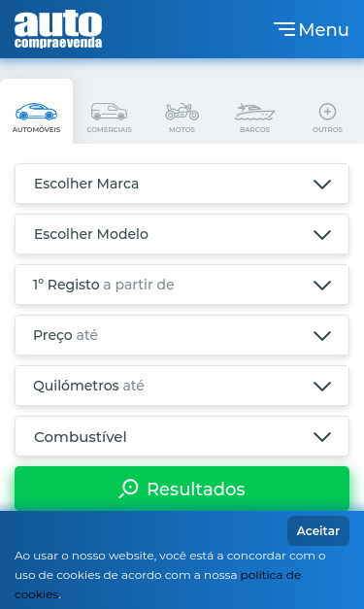Choose the van Comerciais icon
Screen dimensions: 364x609
(109, 112)
